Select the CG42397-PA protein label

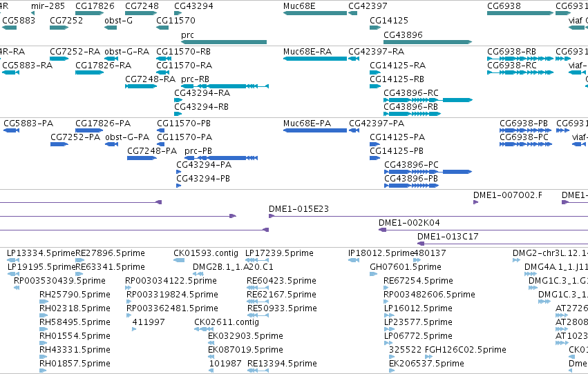377,123
